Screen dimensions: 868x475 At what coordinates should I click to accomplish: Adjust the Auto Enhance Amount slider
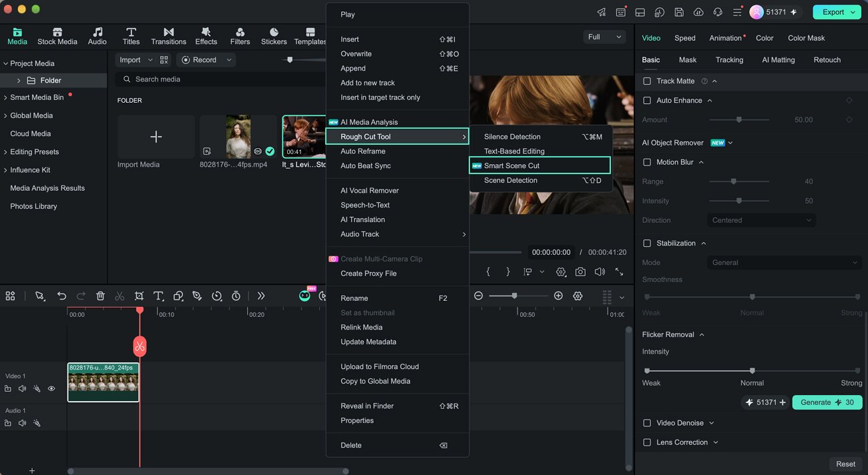(x=739, y=120)
